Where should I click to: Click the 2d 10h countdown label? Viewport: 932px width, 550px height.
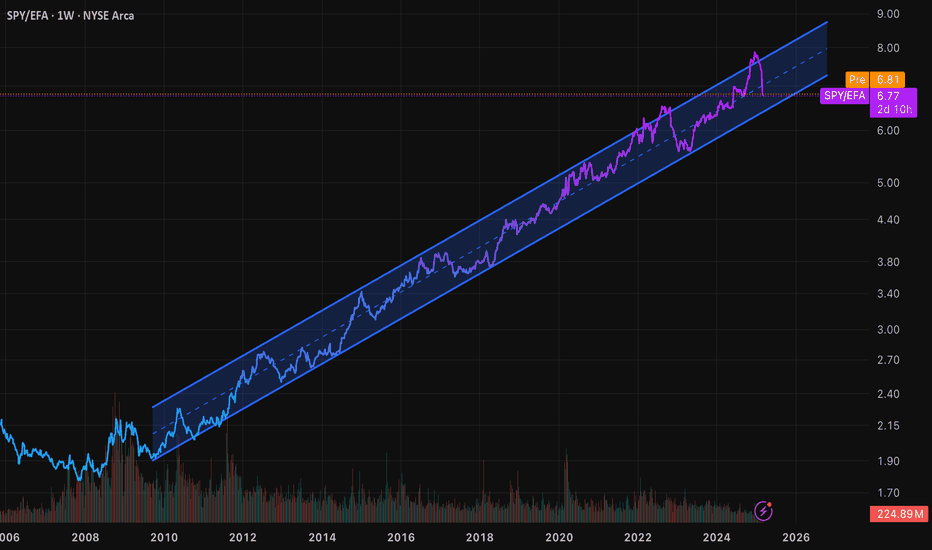point(894,109)
